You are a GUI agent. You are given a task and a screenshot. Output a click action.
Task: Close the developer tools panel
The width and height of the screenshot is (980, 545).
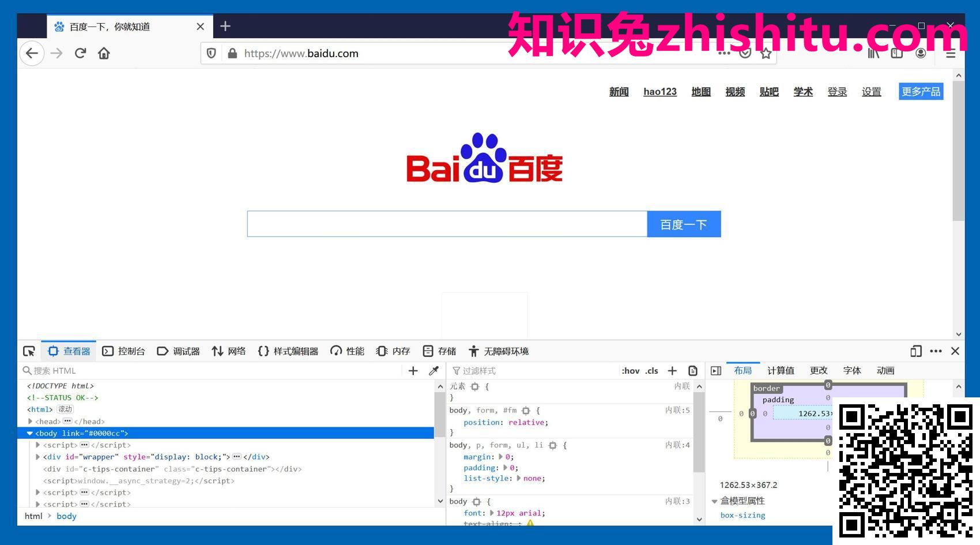(955, 351)
